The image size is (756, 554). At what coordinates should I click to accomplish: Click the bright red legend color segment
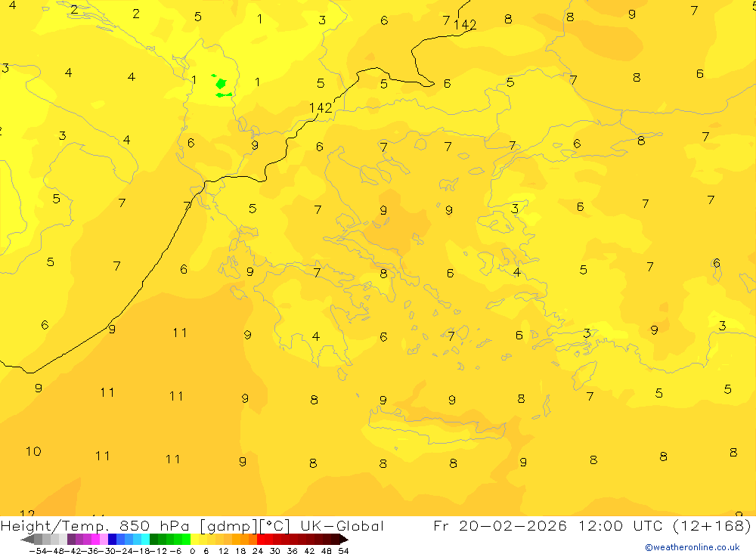tap(261, 540)
